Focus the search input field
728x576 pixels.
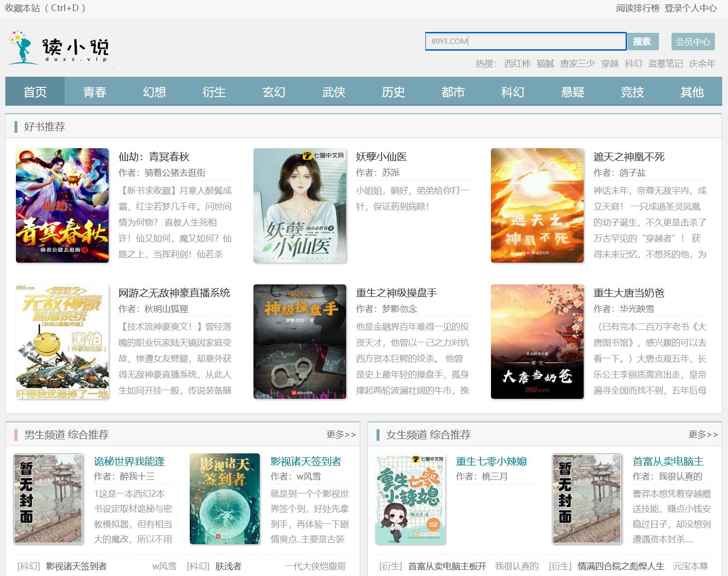click(x=525, y=42)
